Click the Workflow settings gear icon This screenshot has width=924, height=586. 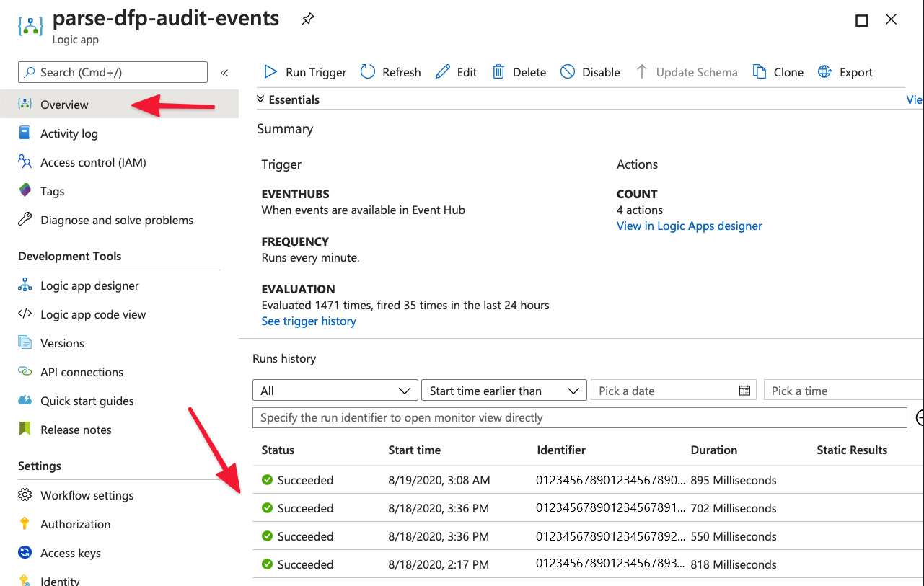point(25,494)
